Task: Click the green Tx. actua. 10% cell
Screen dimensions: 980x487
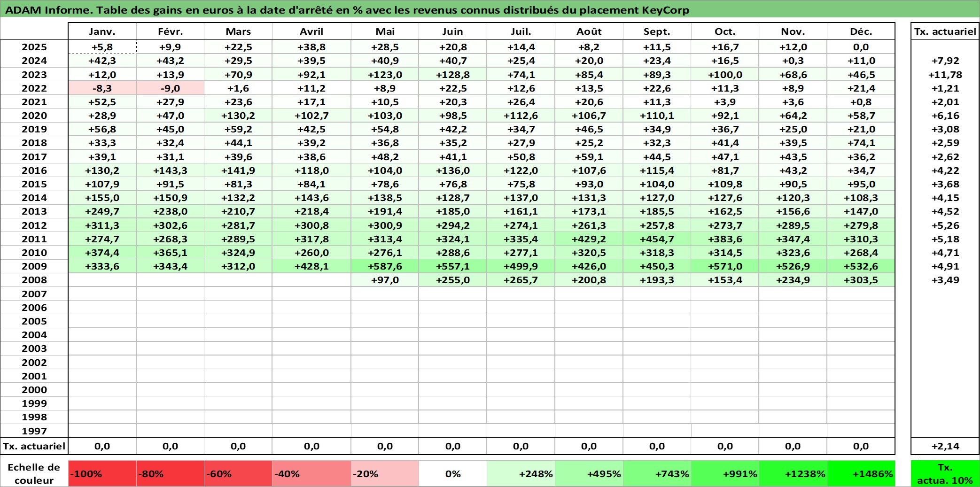Action: point(945,473)
